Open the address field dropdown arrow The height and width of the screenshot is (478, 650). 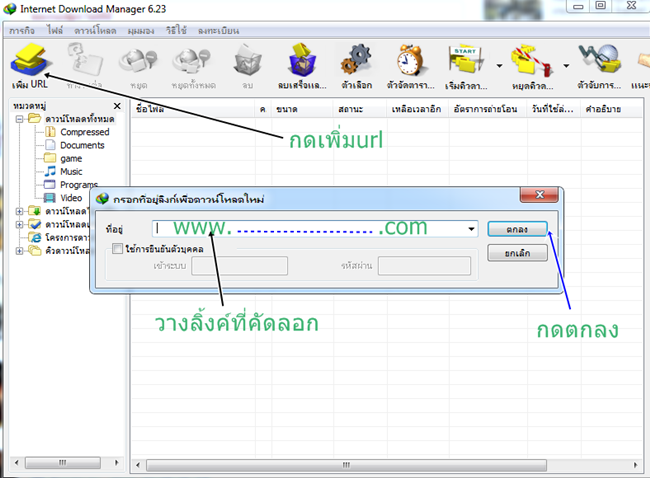[471, 229]
